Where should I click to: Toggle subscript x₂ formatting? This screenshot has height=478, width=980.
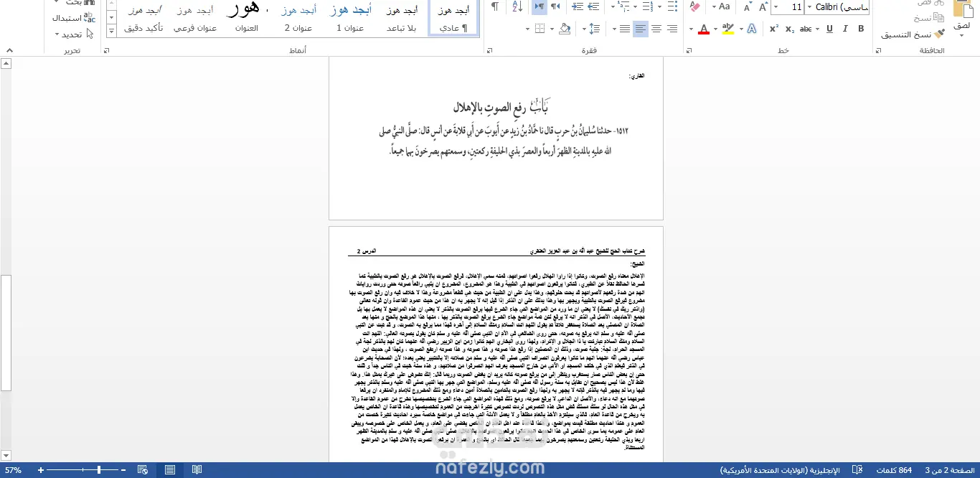tap(790, 29)
